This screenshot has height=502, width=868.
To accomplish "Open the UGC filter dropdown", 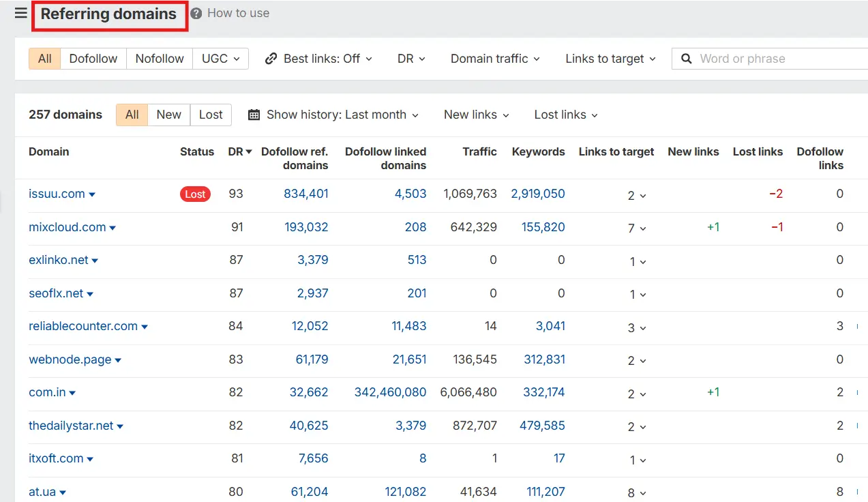I will pos(221,59).
